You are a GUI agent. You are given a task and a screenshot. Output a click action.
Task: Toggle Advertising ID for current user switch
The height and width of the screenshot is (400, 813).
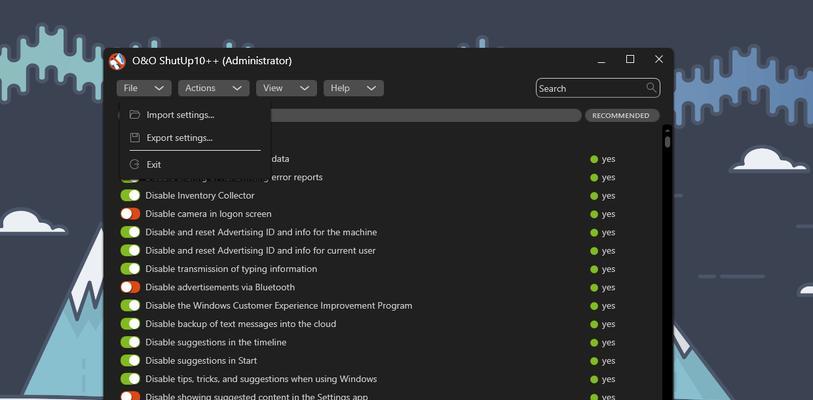(130, 251)
